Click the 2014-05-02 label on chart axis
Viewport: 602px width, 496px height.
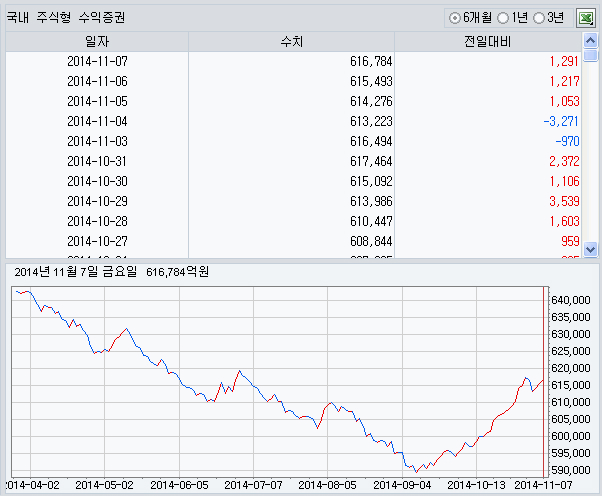tap(105, 485)
